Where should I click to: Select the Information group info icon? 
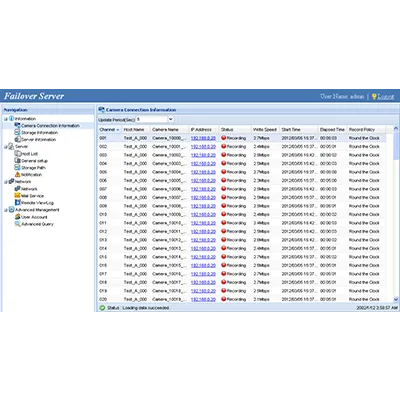coord(11,119)
